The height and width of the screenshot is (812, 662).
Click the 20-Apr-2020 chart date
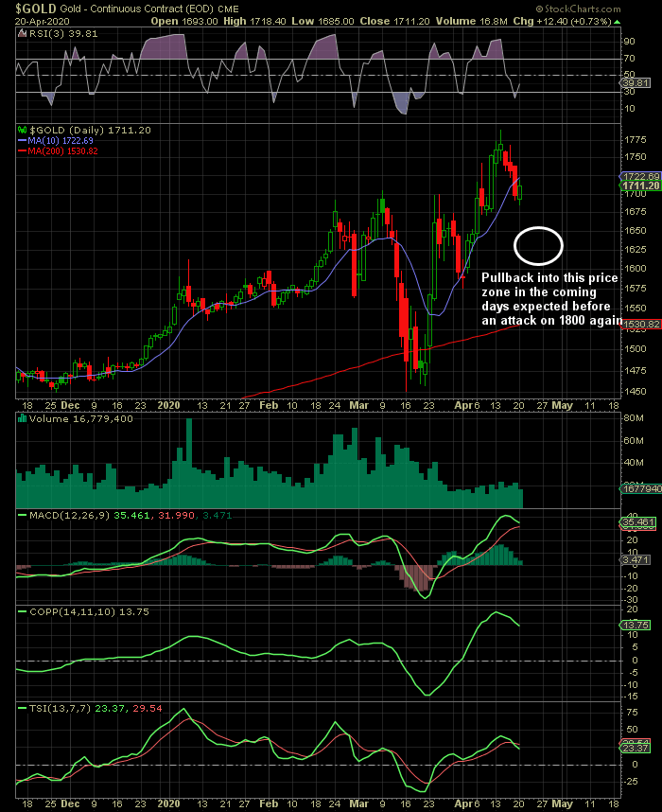click(x=42, y=22)
